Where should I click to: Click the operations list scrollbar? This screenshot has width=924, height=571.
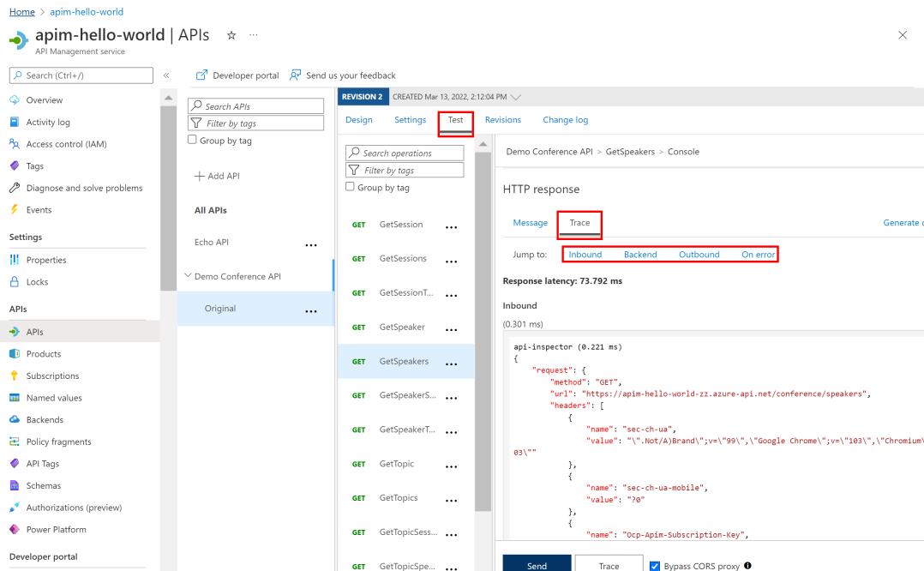[483, 332]
